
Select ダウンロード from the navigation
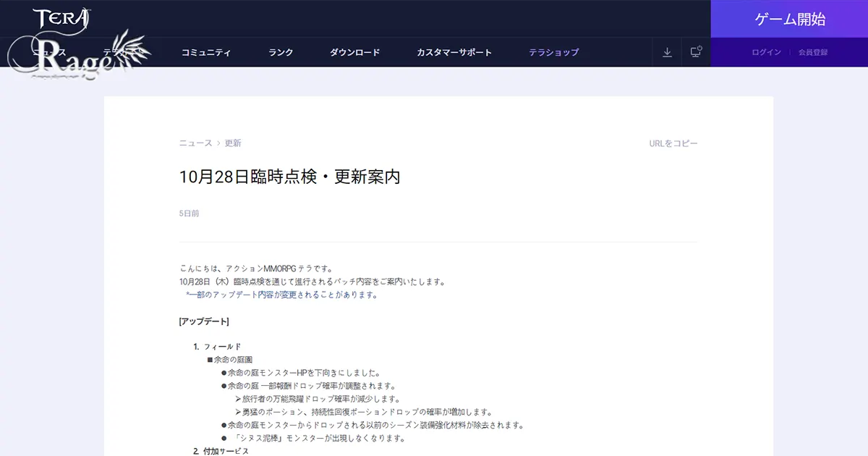pyautogui.click(x=355, y=52)
